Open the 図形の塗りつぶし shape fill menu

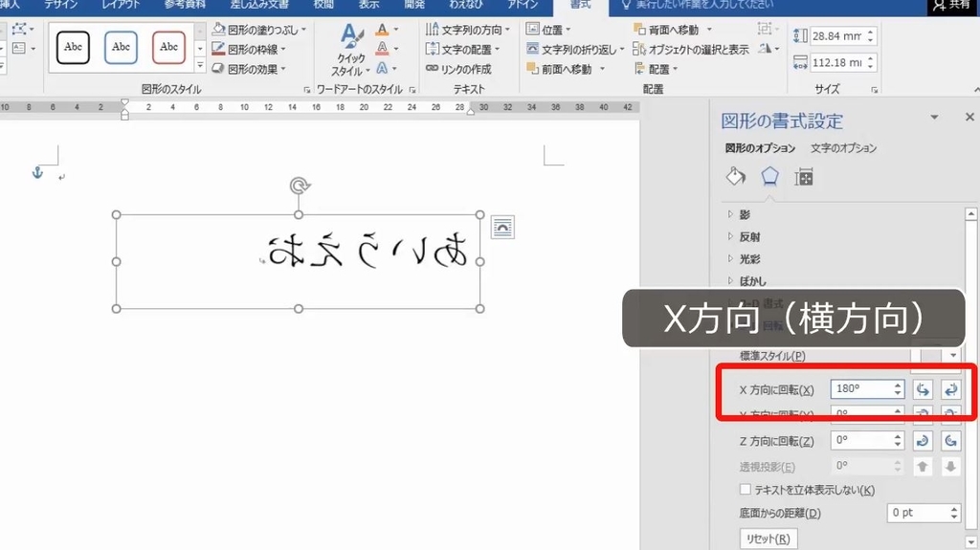258,30
